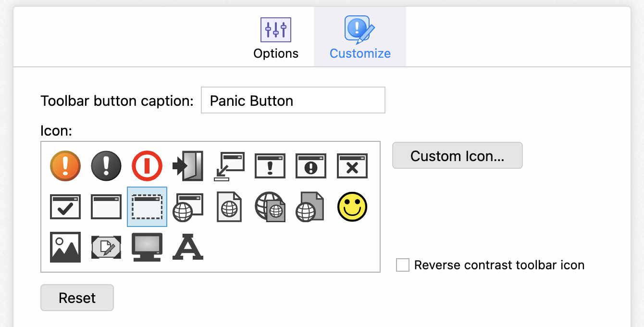This screenshot has height=327, width=644.
Task: Enable reverse contrast toolbar icon
Action: tap(403, 265)
